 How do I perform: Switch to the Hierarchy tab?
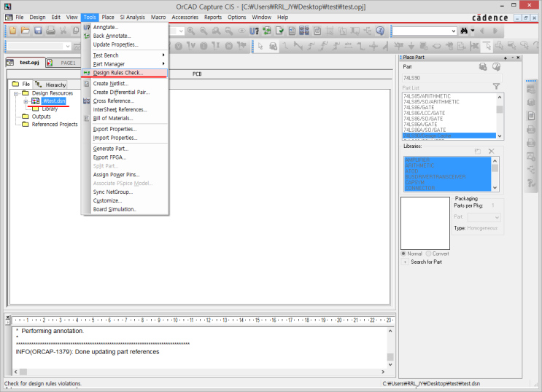[x=51, y=85]
